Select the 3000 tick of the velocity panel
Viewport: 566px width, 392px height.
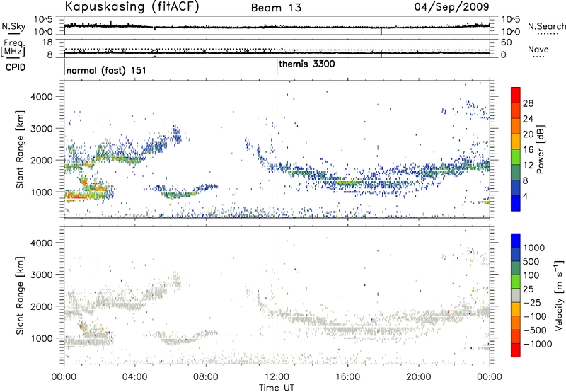tap(42, 275)
